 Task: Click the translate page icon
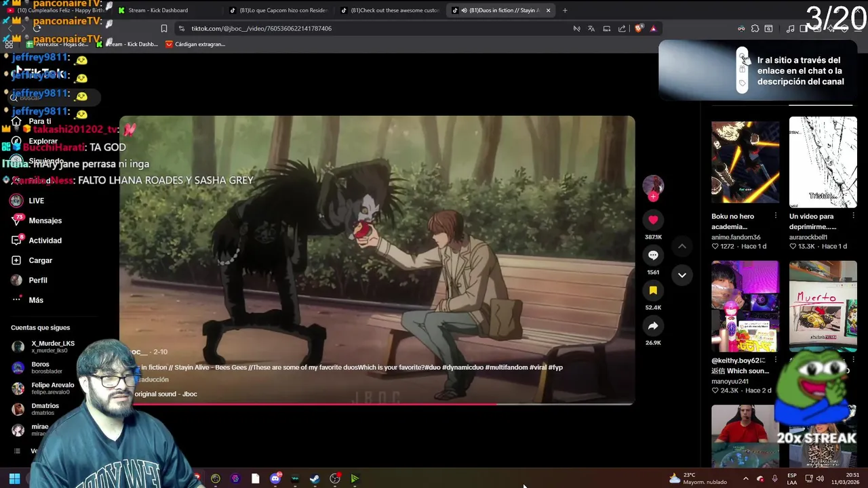coord(591,28)
